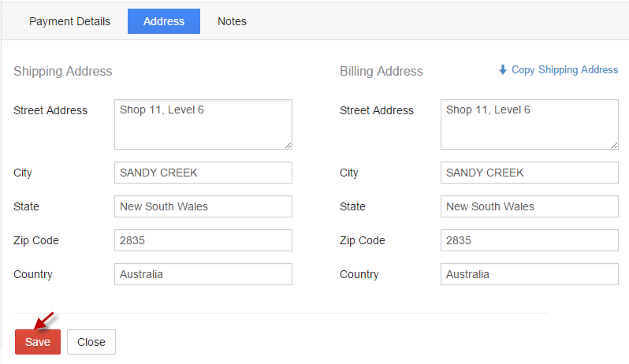The height and width of the screenshot is (364, 629).
Task: Click the blue down-arrow copy icon
Action: coord(503,69)
